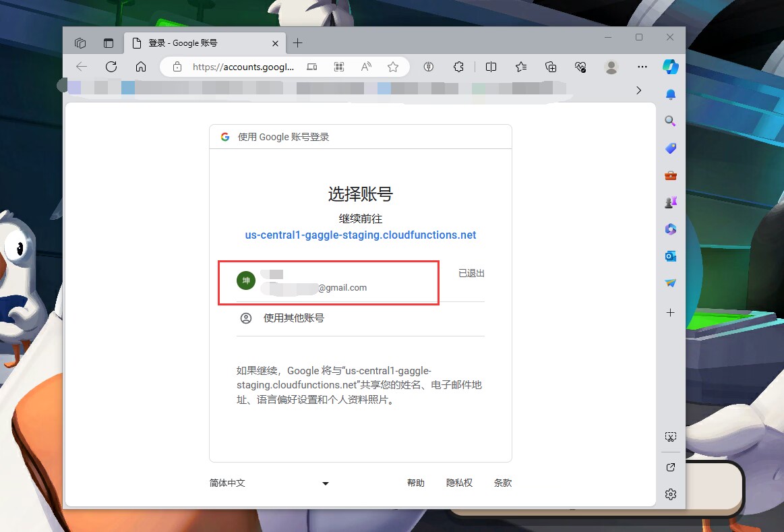Open Browser essentials heart icon
Image resolution: width=784 pixels, height=532 pixels.
click(x=580, y=67)
